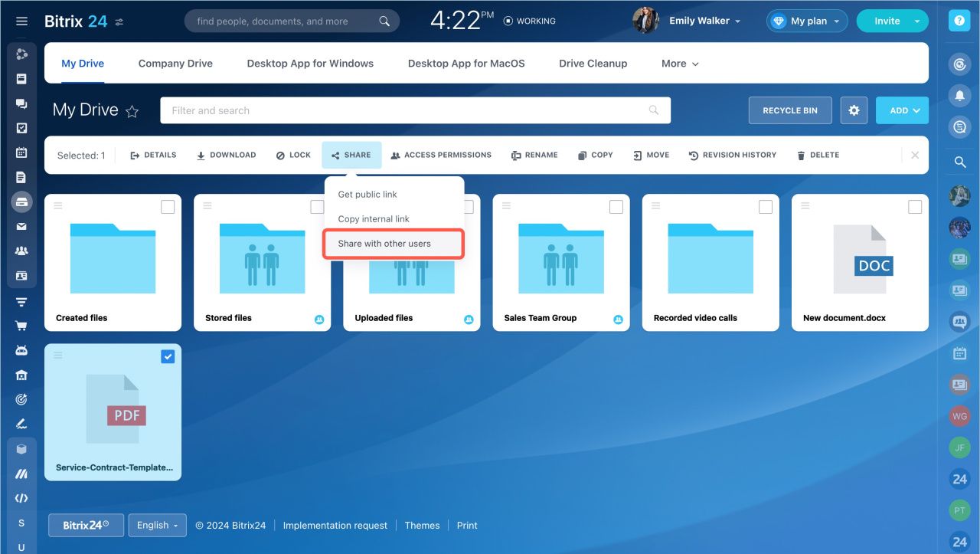Open English language selector
980x554 pixels.
[157, 526]
